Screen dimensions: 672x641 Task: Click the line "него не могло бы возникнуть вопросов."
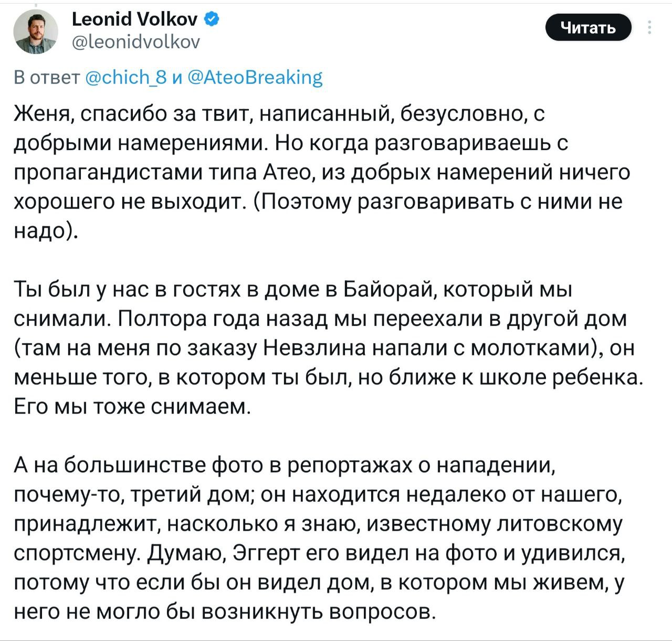224,612
